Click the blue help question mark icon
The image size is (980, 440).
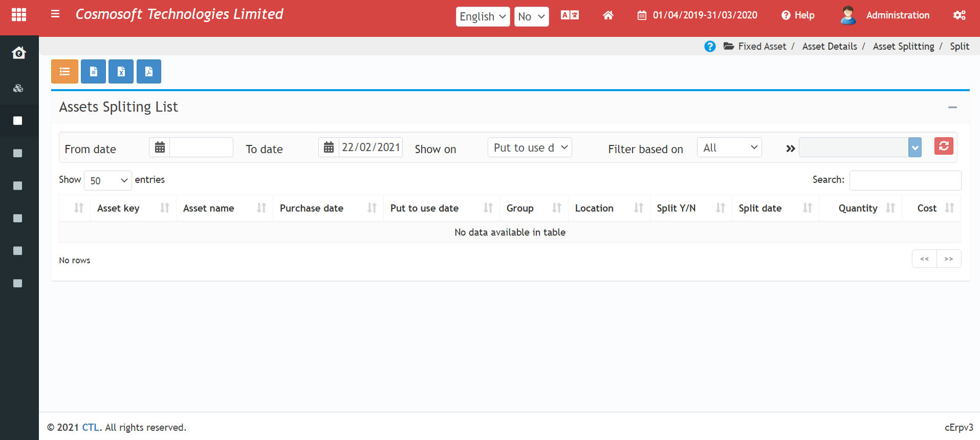pos(710,47)
